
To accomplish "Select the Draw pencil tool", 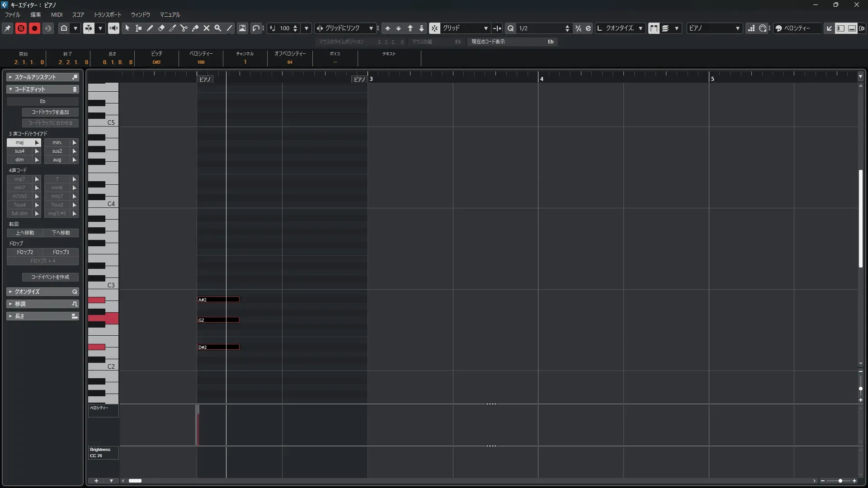I will pyautogui.click(x=150, y=28).
